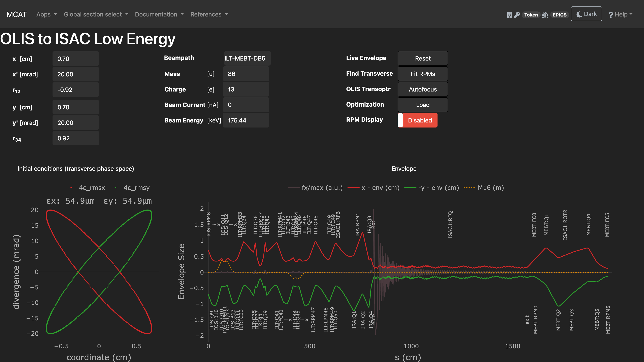Toggle the RPM Display Disabled switch

click(418, 120)
